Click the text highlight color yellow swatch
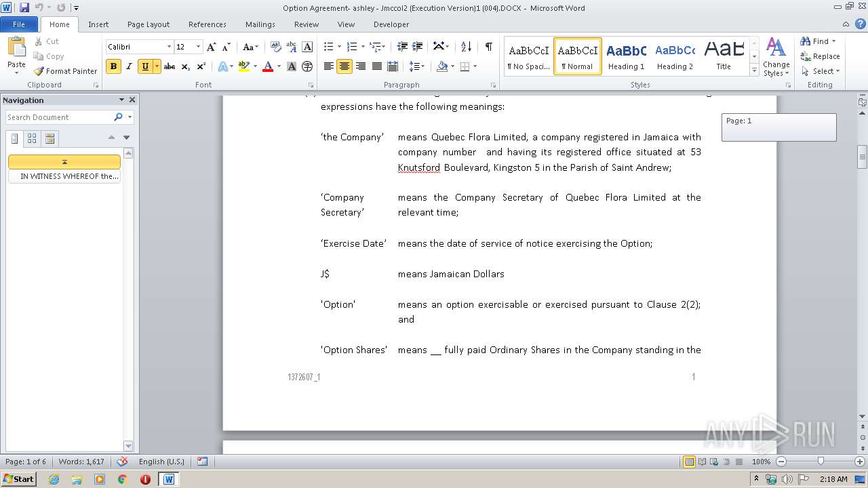Image resolution: width=868 pixels, height=488 pixels. pyautogui.click(x=244, y=66)
